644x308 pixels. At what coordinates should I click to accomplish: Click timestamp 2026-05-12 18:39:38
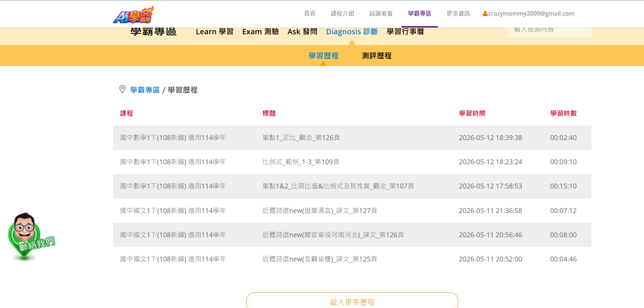(x=490, y=137)
